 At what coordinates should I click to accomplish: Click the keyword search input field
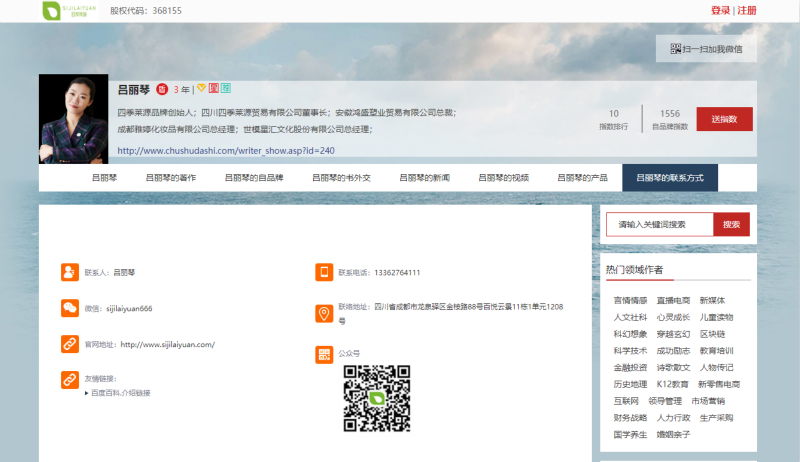tap(660, 224)
